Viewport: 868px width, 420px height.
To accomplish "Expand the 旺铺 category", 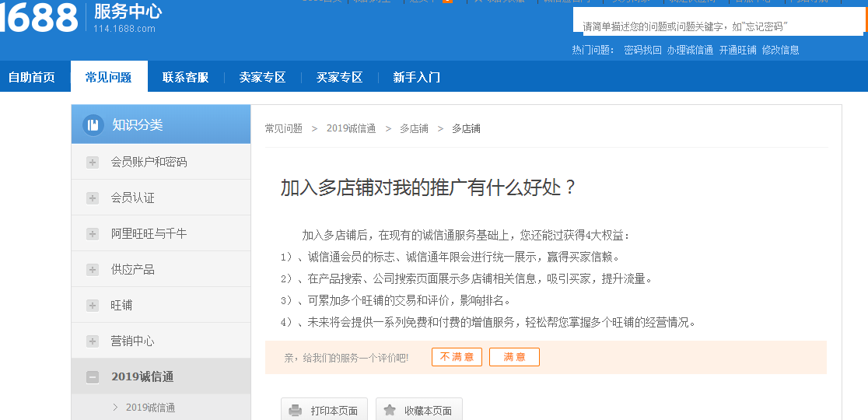I will tap(93, 306).
